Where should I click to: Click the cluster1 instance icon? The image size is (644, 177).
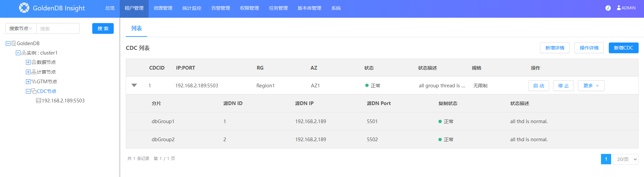pyautogui.click(x=24, y=53)
